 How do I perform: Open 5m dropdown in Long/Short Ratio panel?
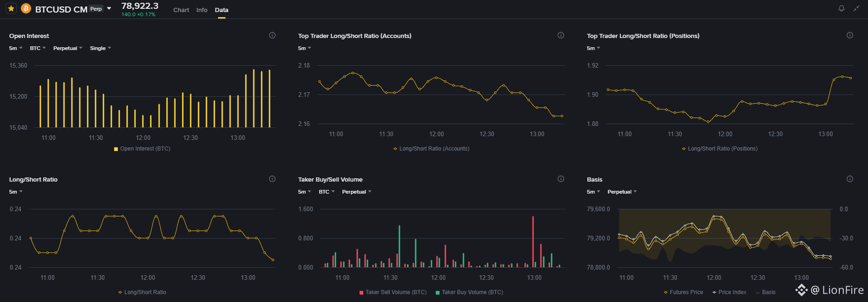16,192
